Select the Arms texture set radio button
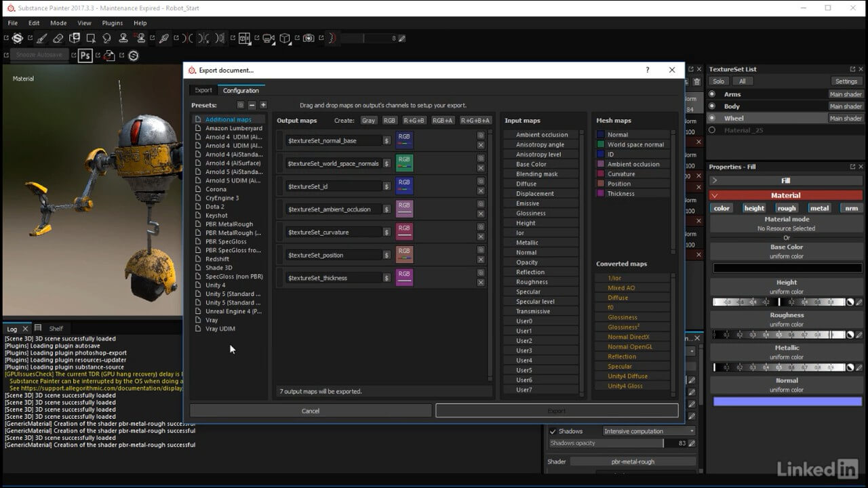 tap(712, 94)
